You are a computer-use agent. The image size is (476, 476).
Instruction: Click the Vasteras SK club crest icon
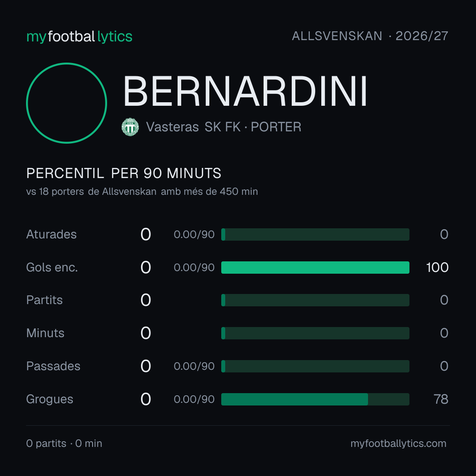(x=130, y=127)
